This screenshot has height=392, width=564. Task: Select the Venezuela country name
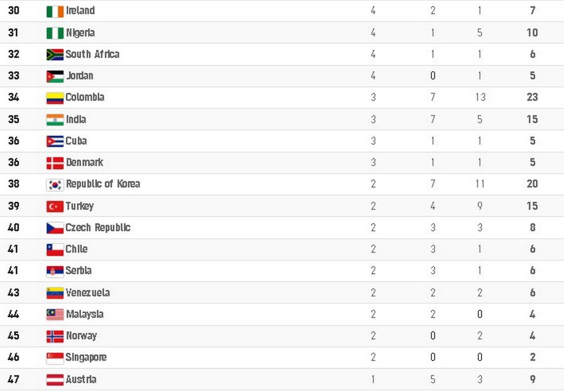click(88, 293)
